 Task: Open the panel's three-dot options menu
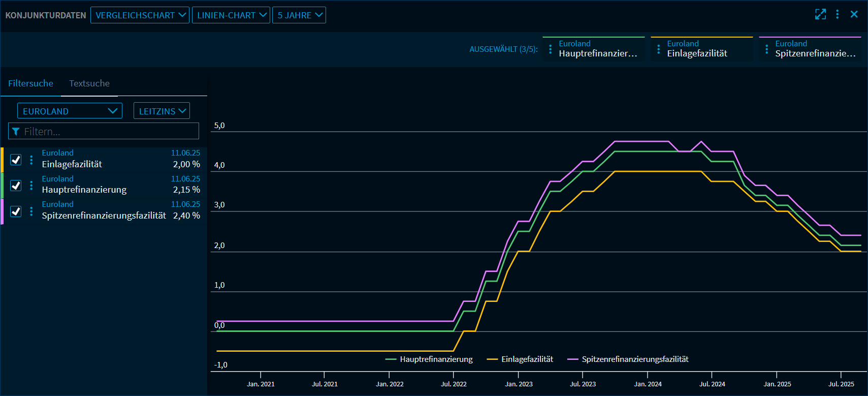[838, 14]
